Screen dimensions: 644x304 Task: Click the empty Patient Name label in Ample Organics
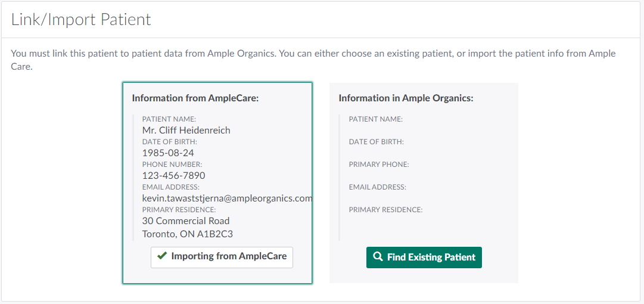(376, 119)
